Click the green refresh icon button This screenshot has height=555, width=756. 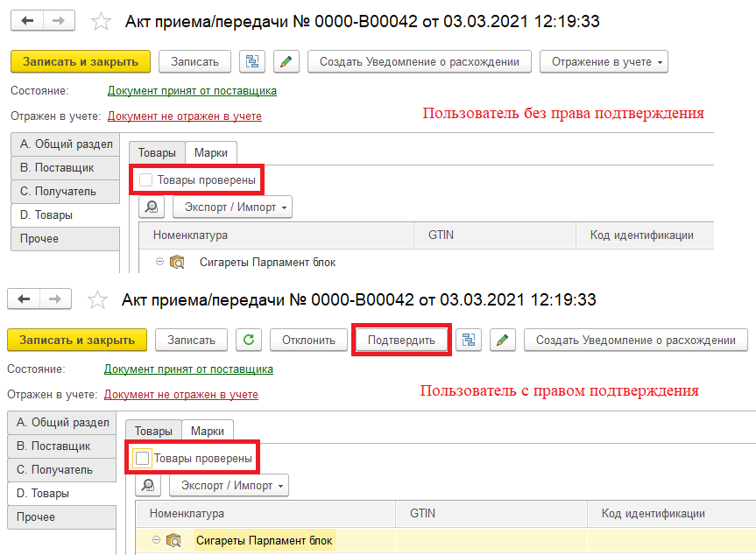pyautogui.click(x=249, y=341)
